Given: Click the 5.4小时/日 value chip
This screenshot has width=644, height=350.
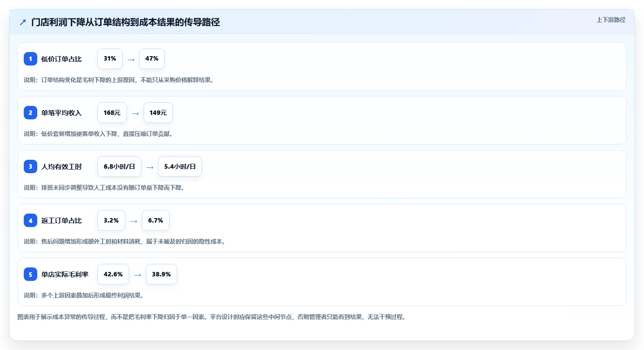Looking at the screenshot, I should 180,166.
